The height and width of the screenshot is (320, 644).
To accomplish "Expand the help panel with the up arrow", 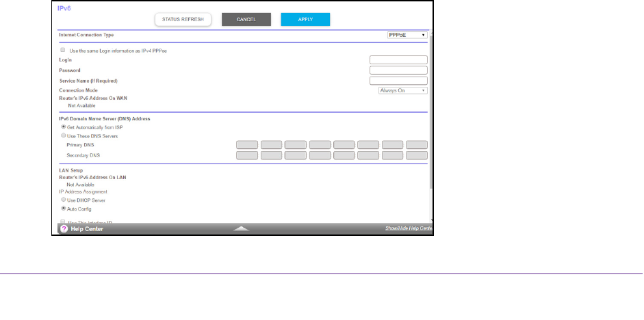I will click(x=240, y=229).
